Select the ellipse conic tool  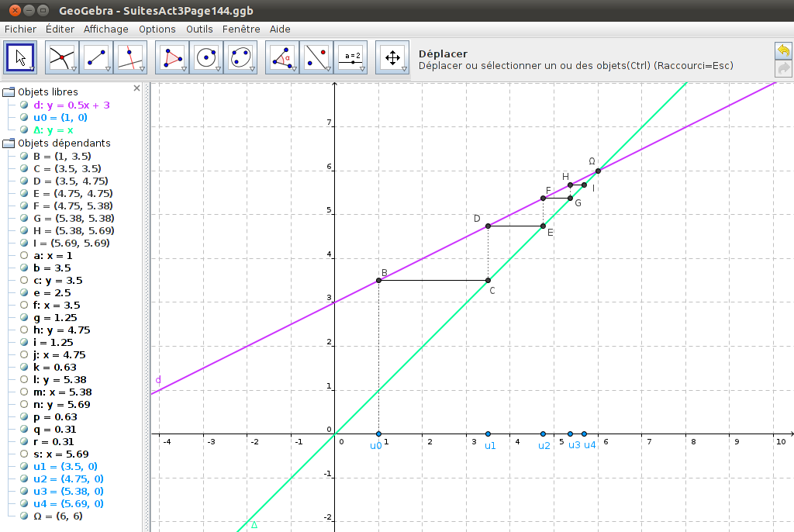[x=240, y=57]
